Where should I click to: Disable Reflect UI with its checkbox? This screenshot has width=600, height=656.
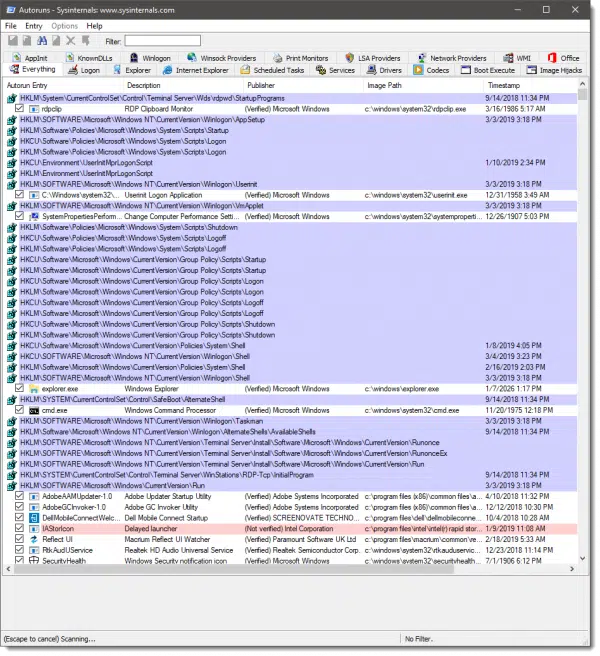click(x=19, y=539)
